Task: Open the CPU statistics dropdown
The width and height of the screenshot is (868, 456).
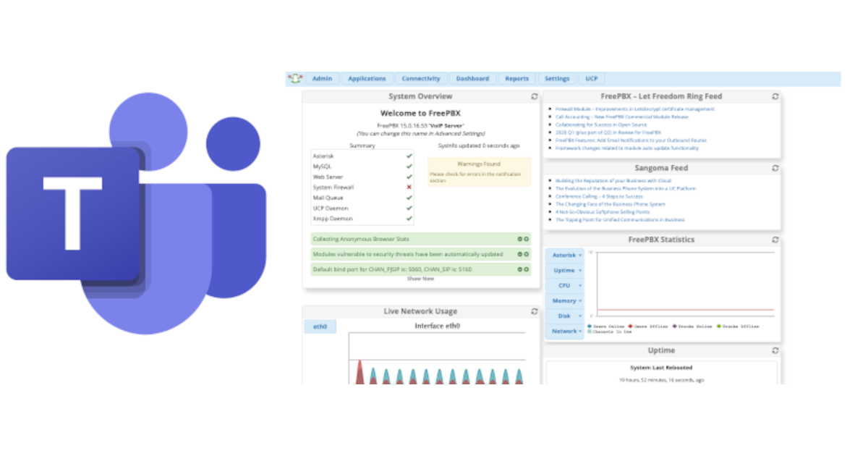Action: tap(564, 285)
